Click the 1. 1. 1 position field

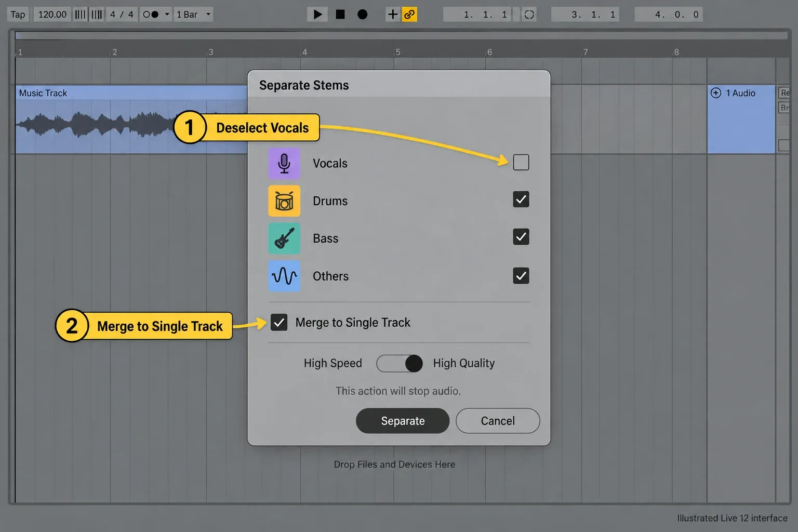click(477, 15)
